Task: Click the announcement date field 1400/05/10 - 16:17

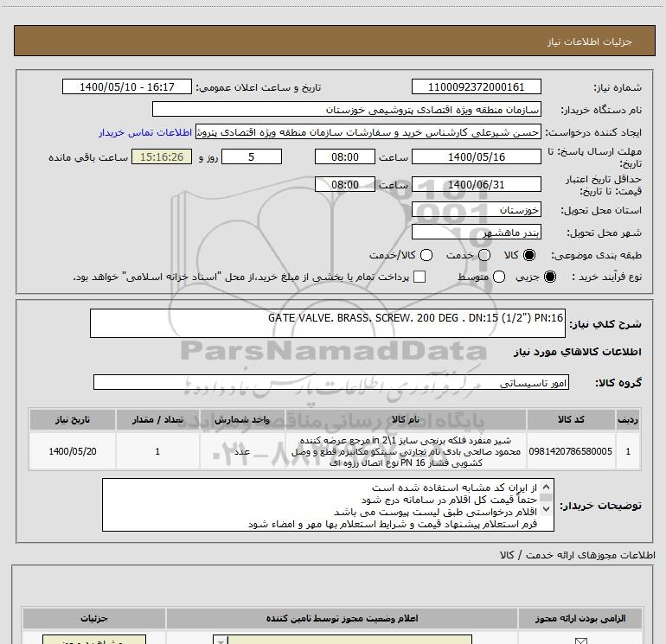Action: 127,86
